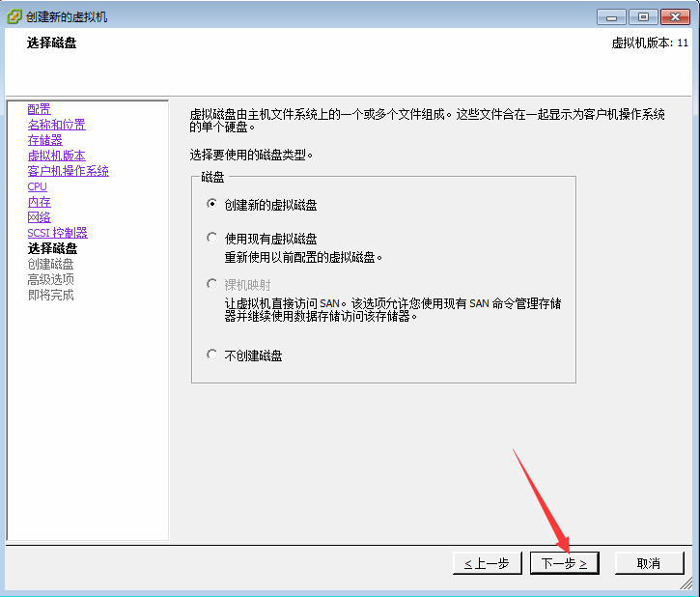Maximize the 创建新的虚拟机 window
Screen dimensions: 700x597
click(643, 17)
